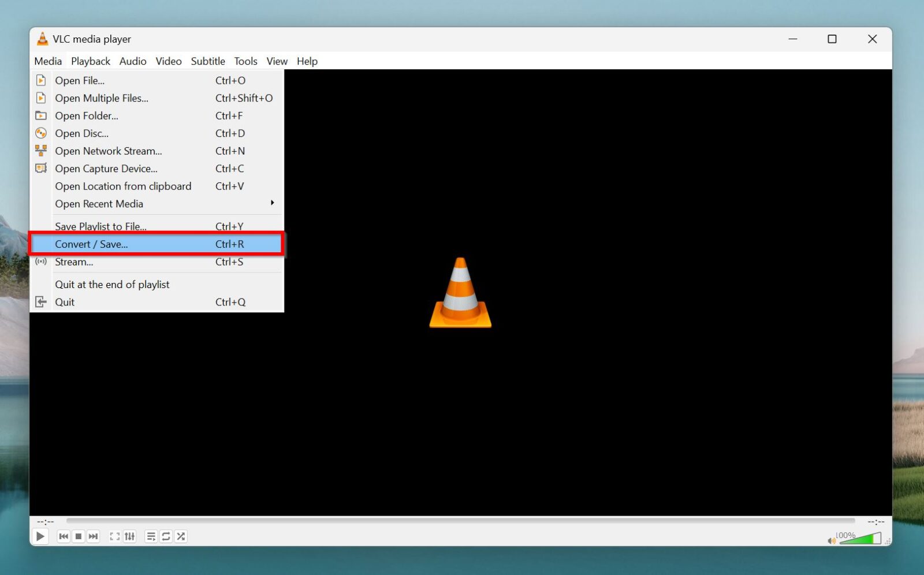
Task: Open the Subtitle menu
Action: click(208, 61)
